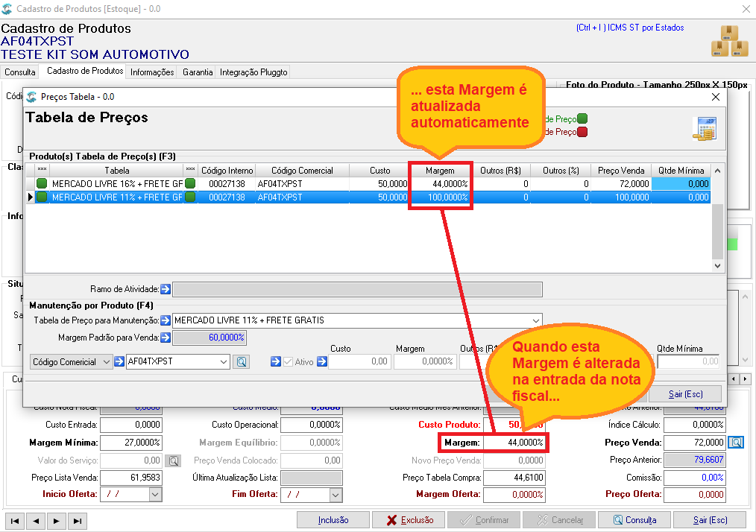Go to first record navigation arrow
Viewport: 756px width, 532px height.
click(x=15, y=521)
